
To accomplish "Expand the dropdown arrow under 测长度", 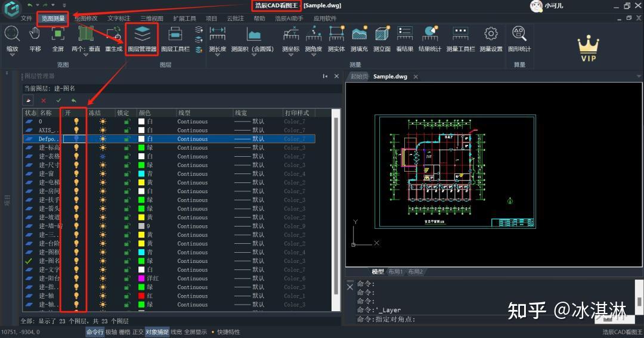I will (217, 55).
